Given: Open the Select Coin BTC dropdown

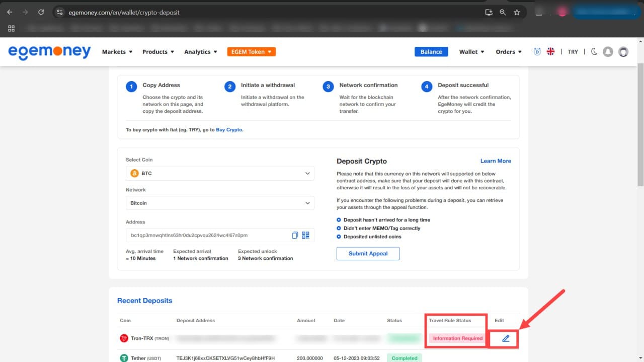Looking at the screenshot, I should [x=220, y=173].
